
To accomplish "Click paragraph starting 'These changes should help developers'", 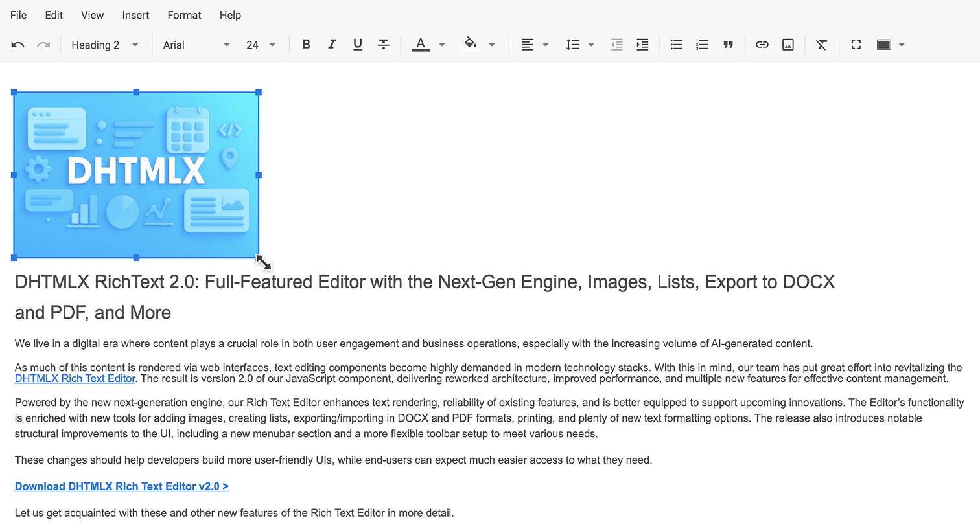I will click(x=333, y=460).
